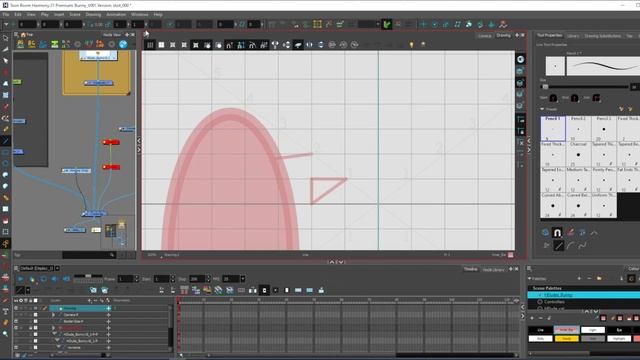Click the yellow grid icon in top toolbar

[317, 24]
